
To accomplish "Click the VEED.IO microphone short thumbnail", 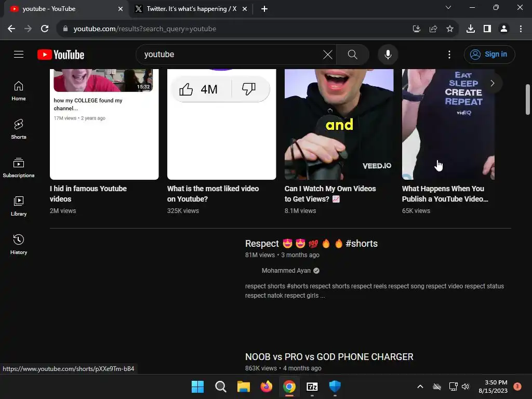I will 339,124.
